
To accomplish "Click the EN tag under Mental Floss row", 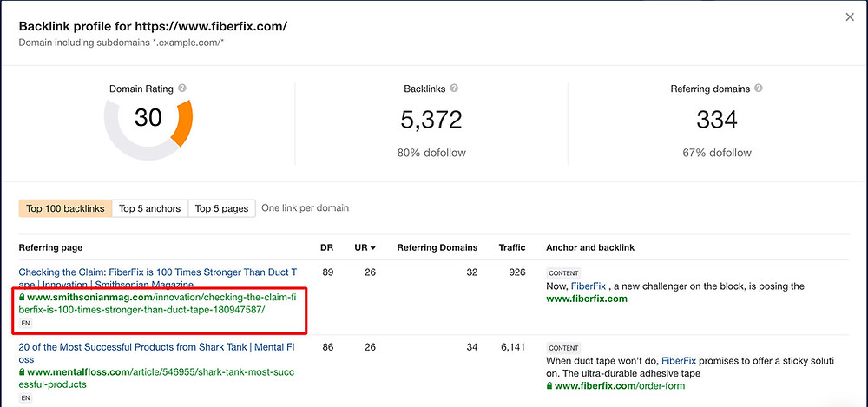I will click(25, 397).
